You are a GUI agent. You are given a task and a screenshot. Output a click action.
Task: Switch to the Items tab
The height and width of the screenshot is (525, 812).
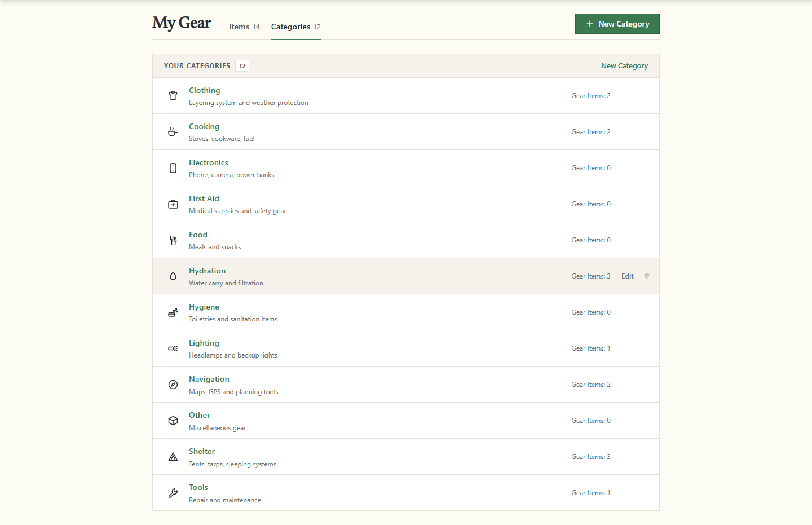(x=244, y=27)
